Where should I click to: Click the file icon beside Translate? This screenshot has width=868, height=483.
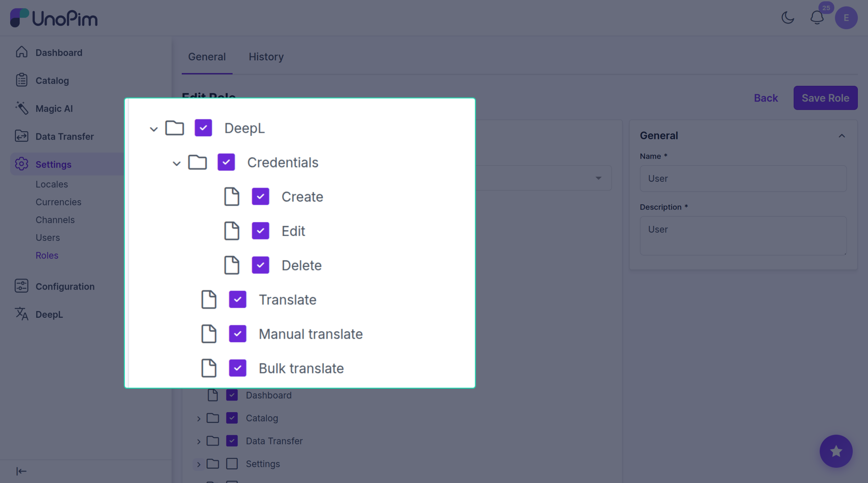click(x=209, y=299)
